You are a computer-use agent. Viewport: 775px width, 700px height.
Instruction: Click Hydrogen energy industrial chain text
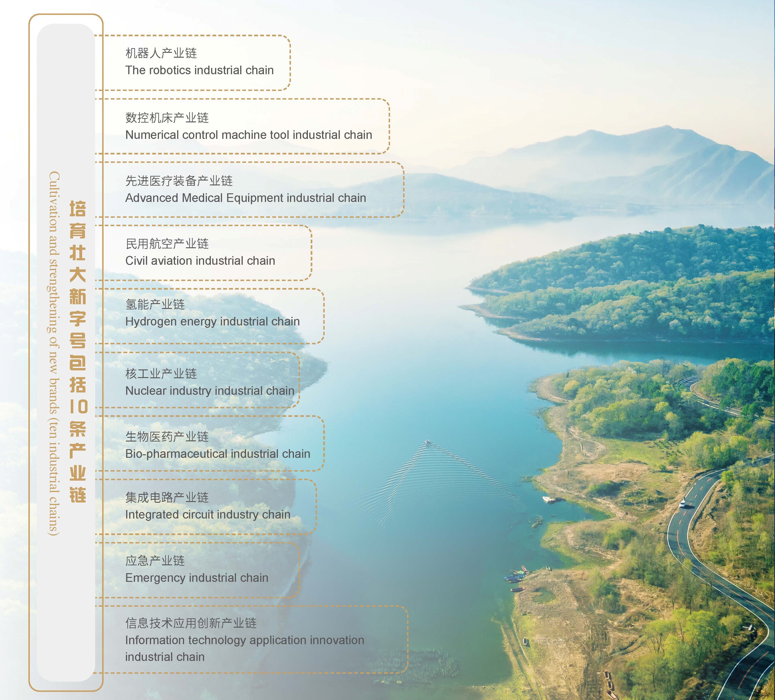[x=212, y=322]
